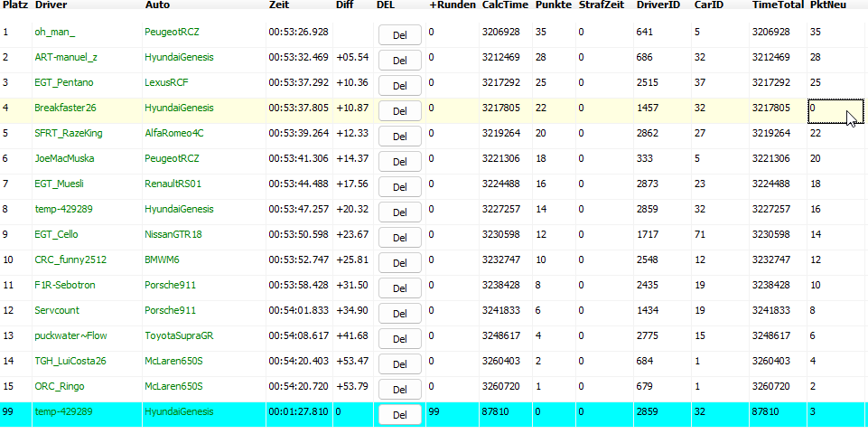Select the F1R-Sebotron driver entry
This screenshot has width=868, height=434.
tap(65, 285)
